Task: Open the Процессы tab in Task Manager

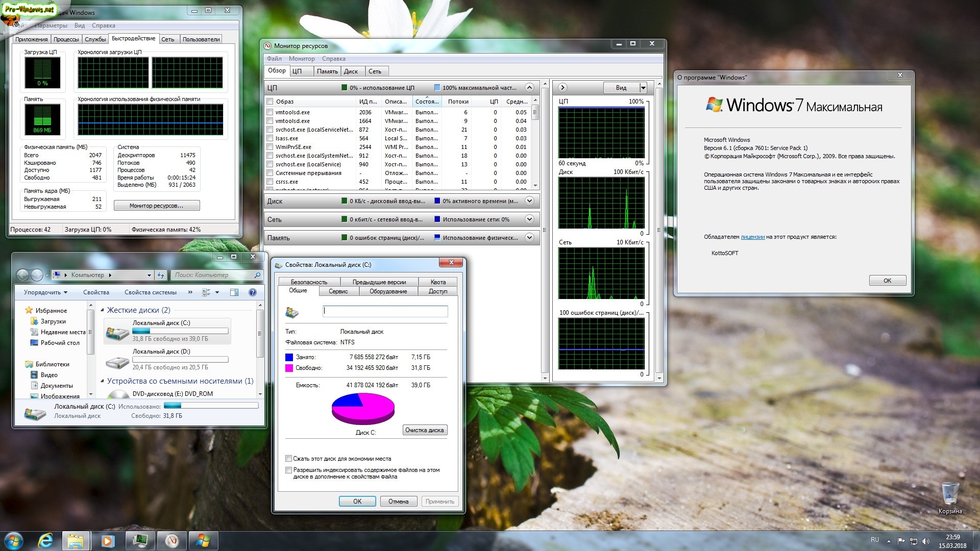Action: pos(66,39)
